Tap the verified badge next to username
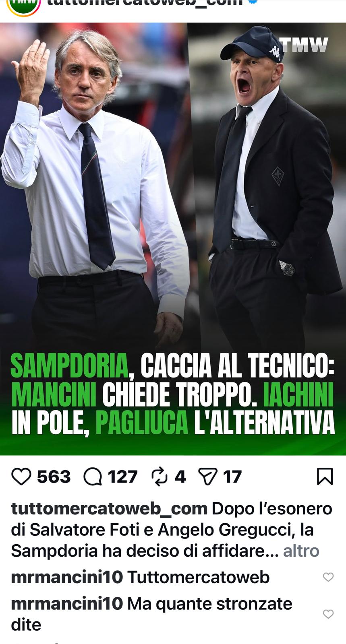346x644 pixels. coord(253,2)
